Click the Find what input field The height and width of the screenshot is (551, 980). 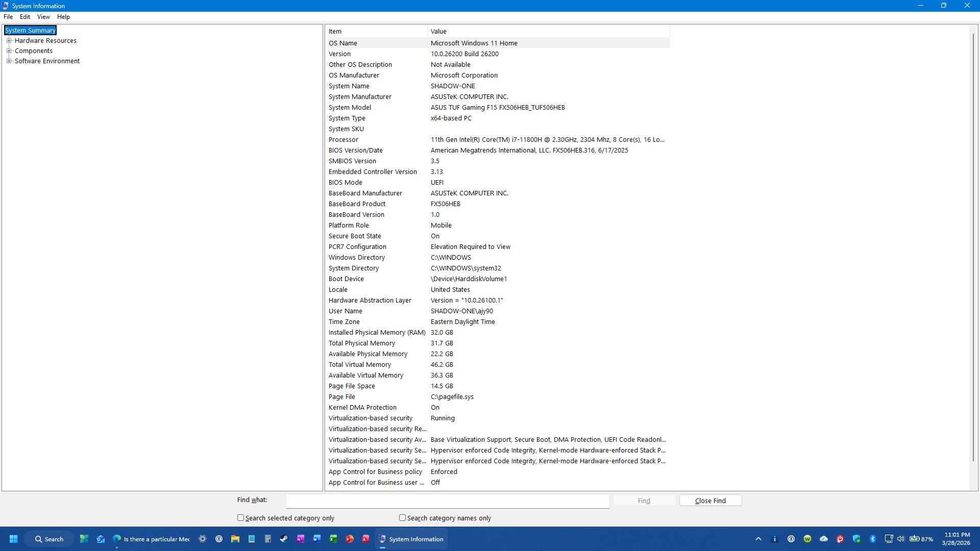coord(448,500)
